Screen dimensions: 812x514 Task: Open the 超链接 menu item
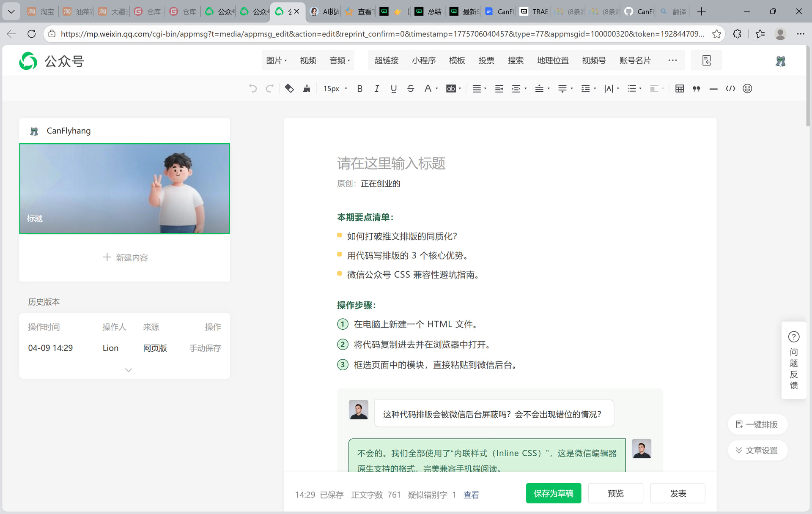(x=386, y=60)
